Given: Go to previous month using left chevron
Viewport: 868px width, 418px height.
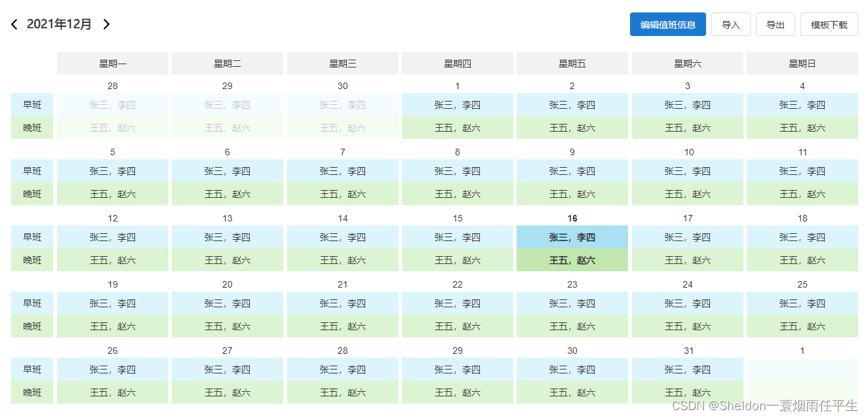Looking at the screenshot, I should tap(14, 24).
